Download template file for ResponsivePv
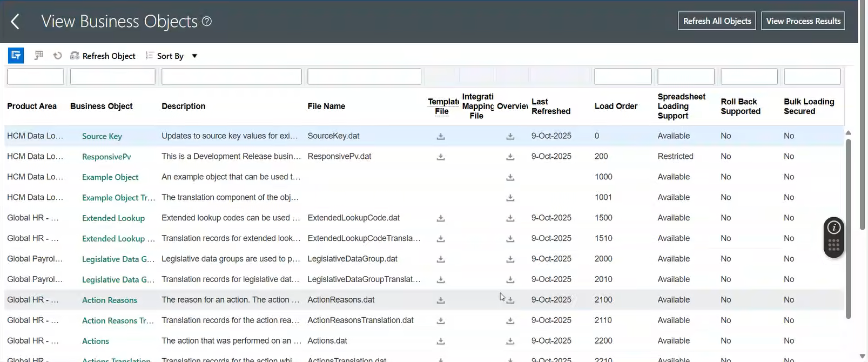 (x=441, y=157)
